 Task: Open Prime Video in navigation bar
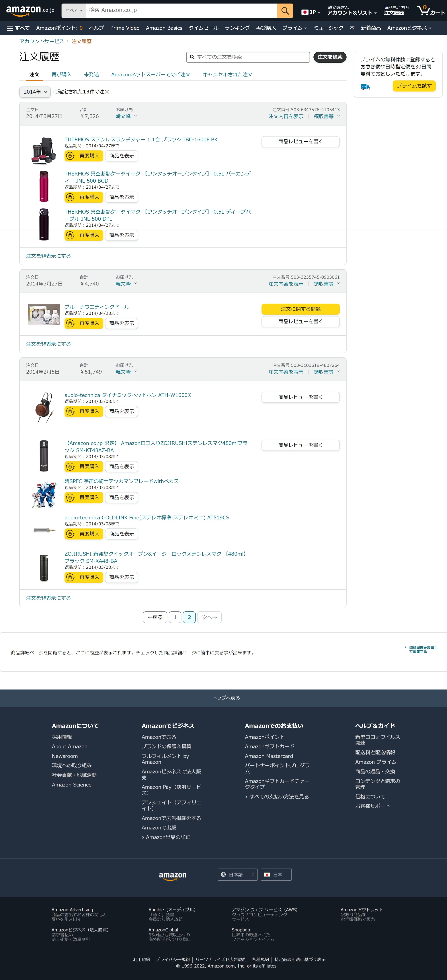point(125,28)
